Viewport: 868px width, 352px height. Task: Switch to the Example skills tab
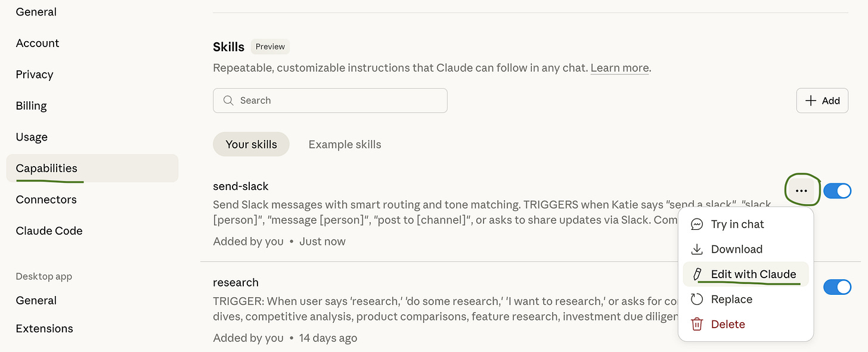[x=345, y=145]
